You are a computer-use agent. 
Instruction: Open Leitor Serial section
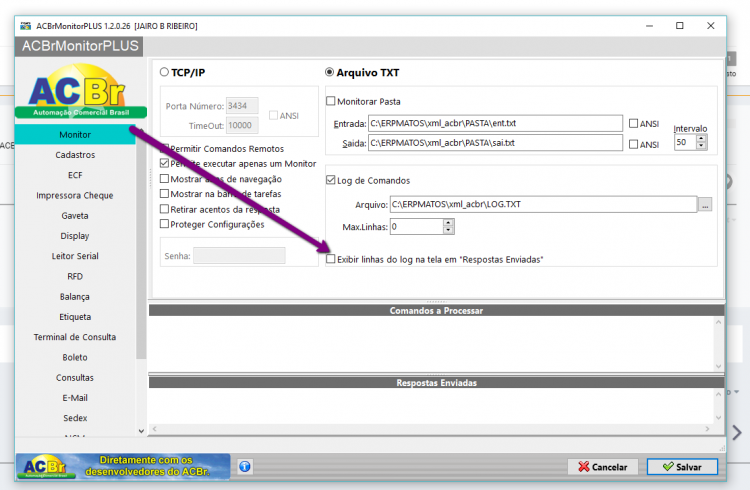[x=75, y=256]
